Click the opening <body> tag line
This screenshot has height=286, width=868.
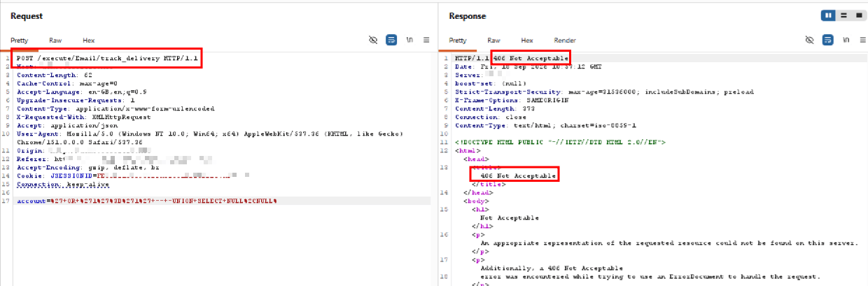pyautogui.click(x=476, y=201)
